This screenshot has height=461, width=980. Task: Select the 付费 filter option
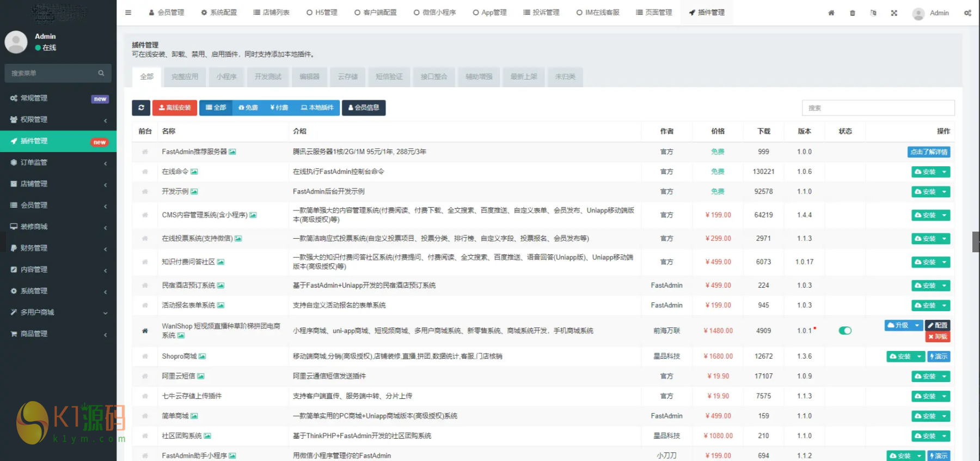coord(279,108)
